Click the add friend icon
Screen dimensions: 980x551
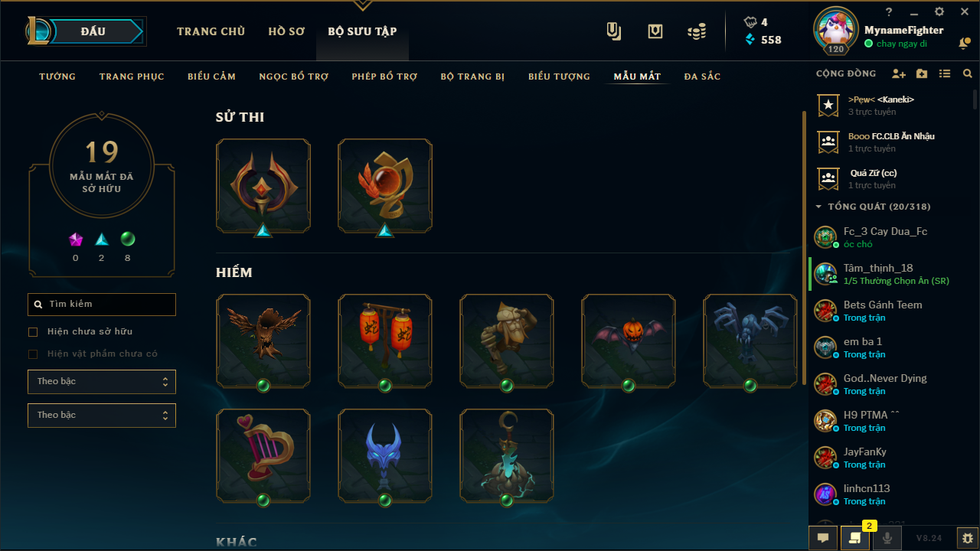899,74
